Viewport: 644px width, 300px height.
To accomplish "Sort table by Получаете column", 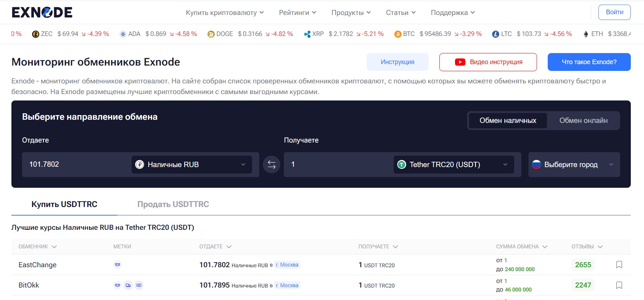I will (x=378, y=247).
